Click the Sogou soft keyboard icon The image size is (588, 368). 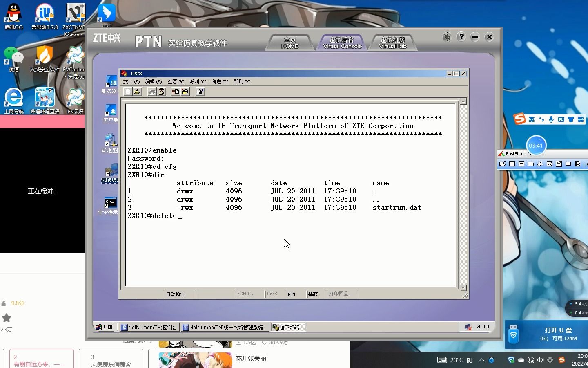(x=561, y=119)
